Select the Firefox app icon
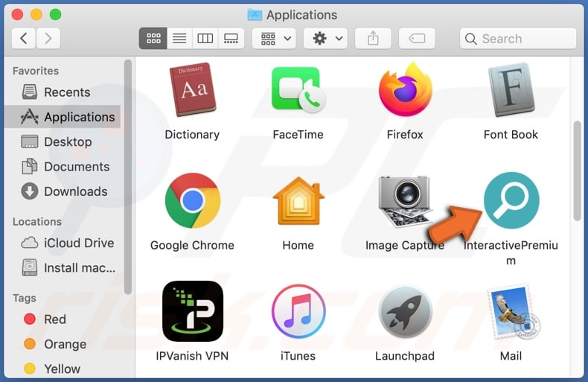Viewport: 588px width, 382px height. [x=405, y=89]
